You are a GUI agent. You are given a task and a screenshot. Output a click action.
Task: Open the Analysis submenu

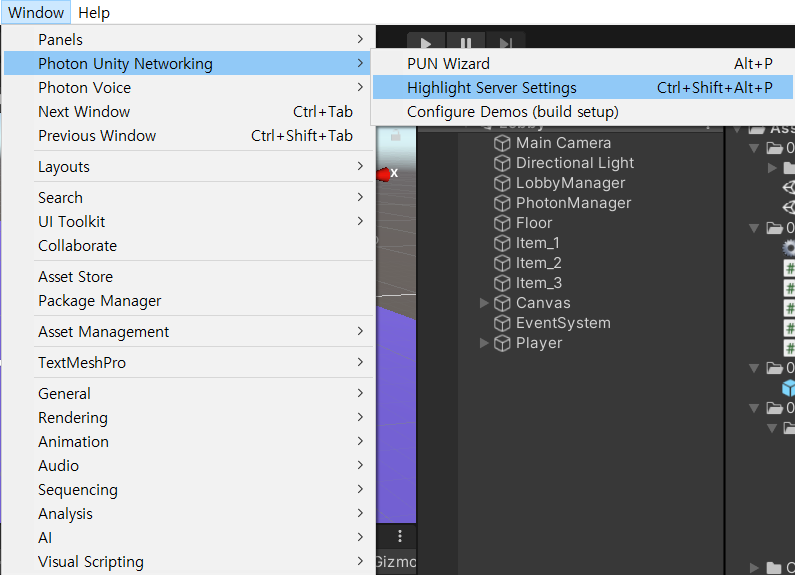(x=189, y=514)
